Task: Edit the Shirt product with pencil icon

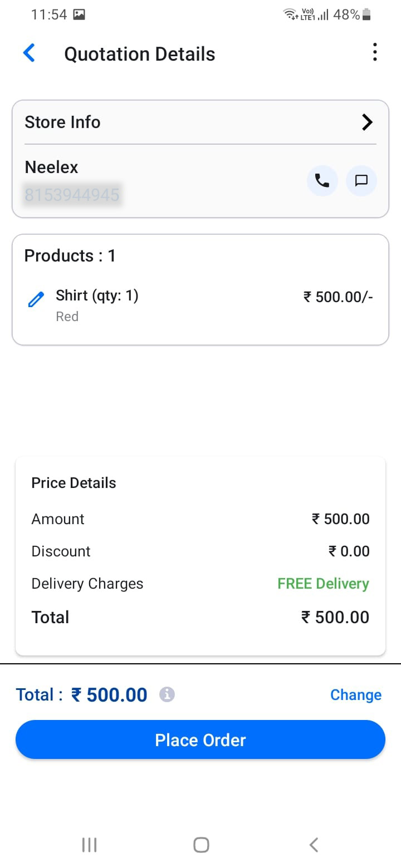Action: tap(36, 300)
